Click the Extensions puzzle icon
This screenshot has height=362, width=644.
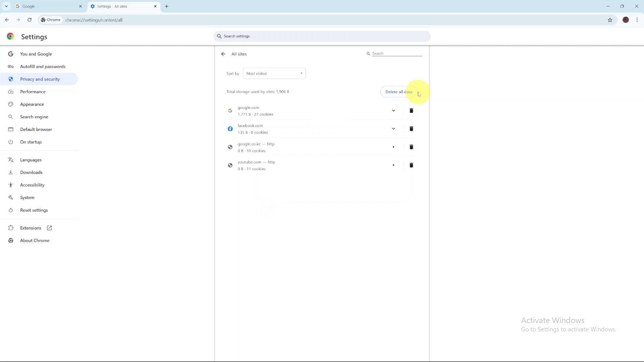11,228
